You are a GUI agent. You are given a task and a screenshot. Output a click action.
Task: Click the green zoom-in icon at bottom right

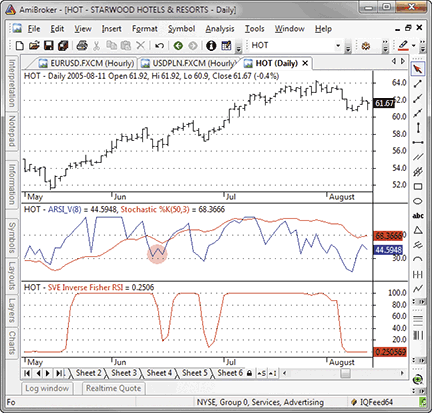tap(418, 379)
